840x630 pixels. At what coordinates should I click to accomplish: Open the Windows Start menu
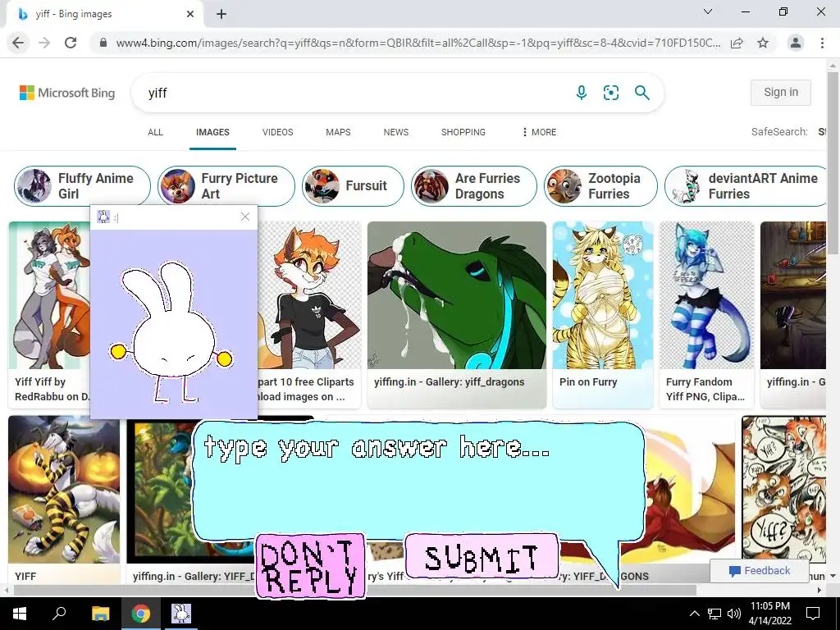click(20, 614)
